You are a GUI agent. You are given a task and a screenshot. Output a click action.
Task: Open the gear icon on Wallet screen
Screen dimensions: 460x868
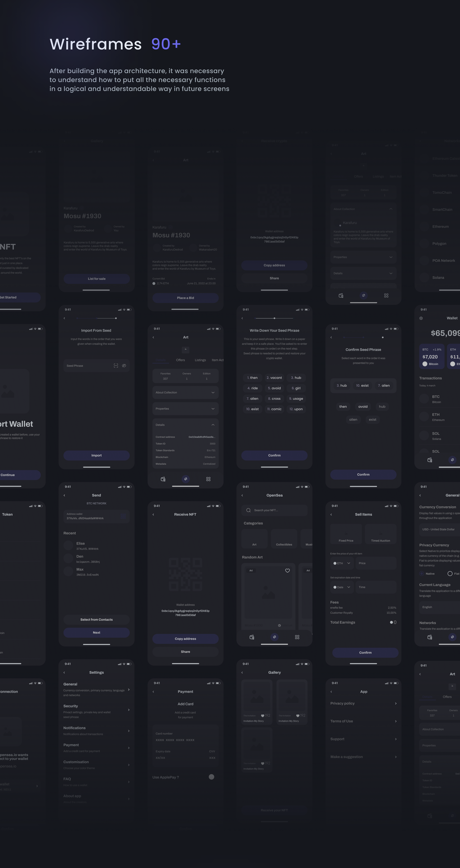coord(421,318)
